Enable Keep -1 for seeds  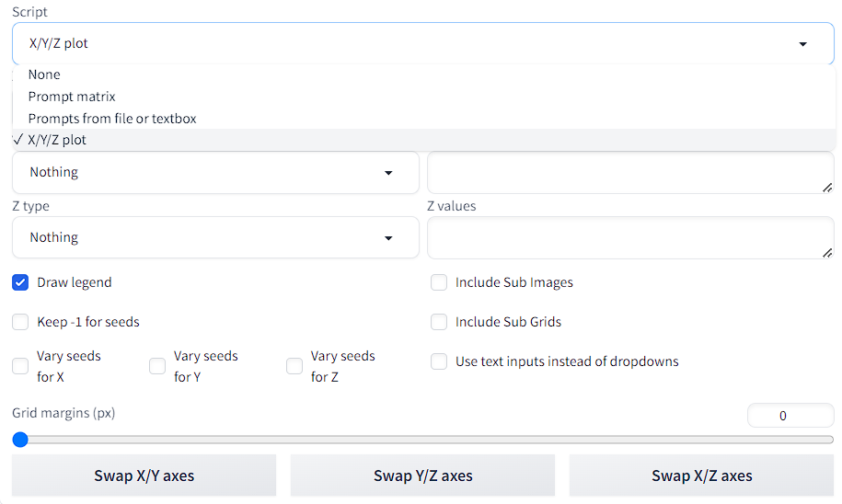(20, 322)
